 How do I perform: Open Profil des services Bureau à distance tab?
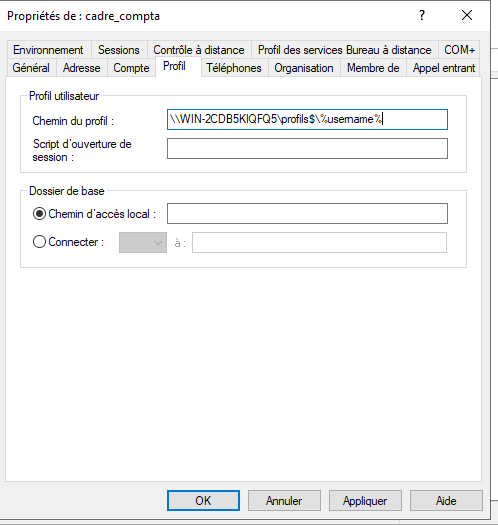(x=345, y=50)
